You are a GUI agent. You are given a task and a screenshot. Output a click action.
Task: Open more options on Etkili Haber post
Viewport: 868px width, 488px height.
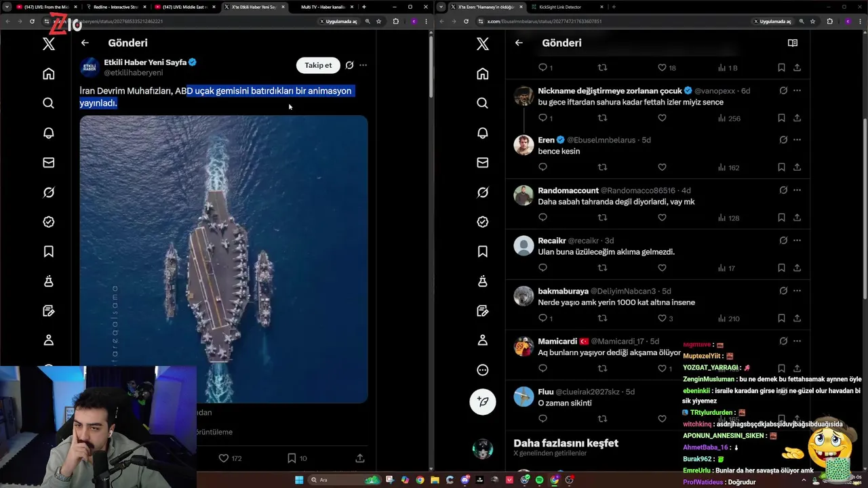tap(363, 65)
